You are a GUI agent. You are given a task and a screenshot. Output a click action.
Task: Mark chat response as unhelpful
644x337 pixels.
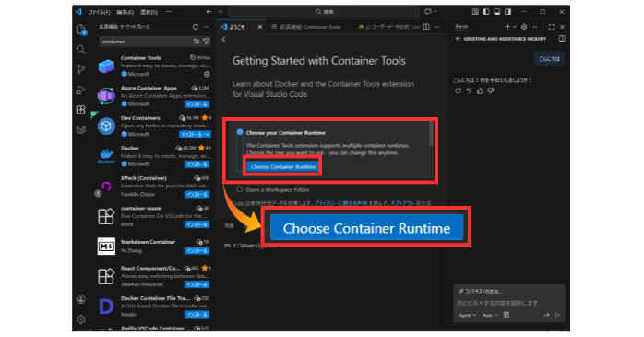tap(491, 90)
